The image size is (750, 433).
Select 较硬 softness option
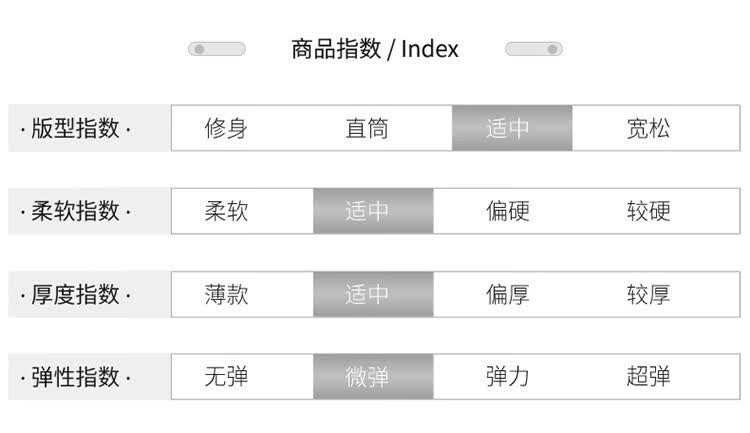click(x=648, y=211)
